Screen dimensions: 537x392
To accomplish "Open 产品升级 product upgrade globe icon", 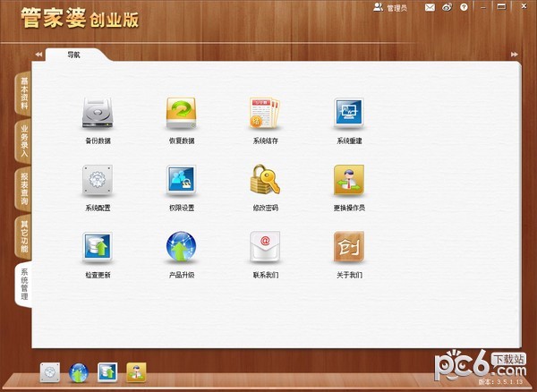I will 181,247.
